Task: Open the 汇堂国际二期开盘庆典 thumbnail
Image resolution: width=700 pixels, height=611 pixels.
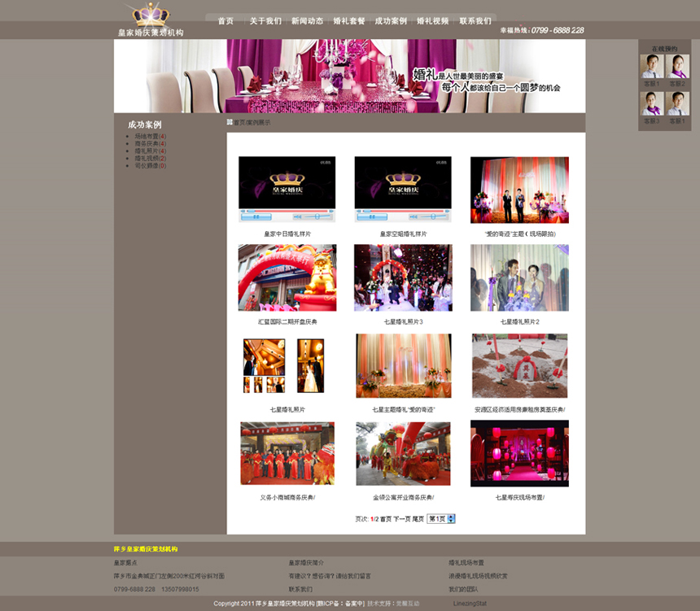Action: pyautogui.click(x=287, y=277)
